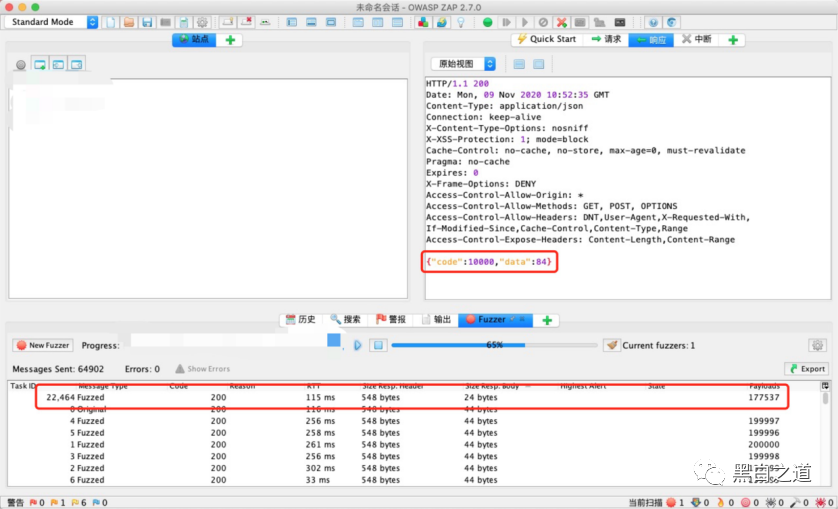The image size is (838, 509).
Task: Open the 原始视图 view dropdown
Action: [463, 64]
